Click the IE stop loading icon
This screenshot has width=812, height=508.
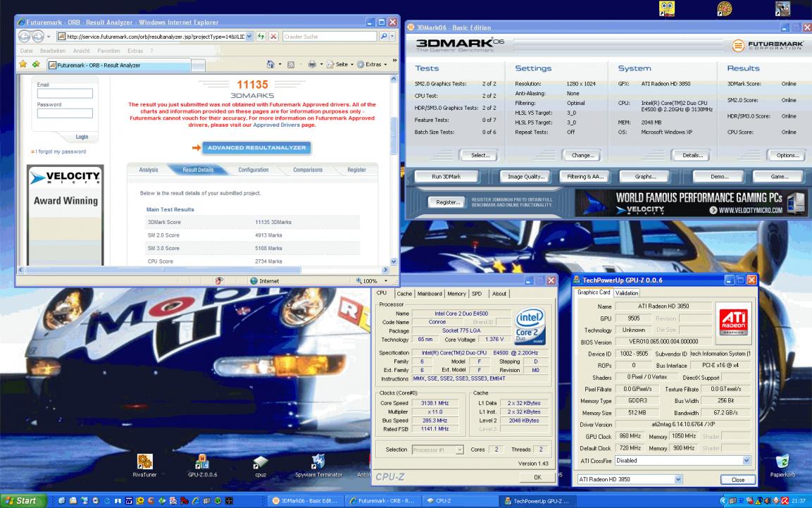(x=273, y=36)
